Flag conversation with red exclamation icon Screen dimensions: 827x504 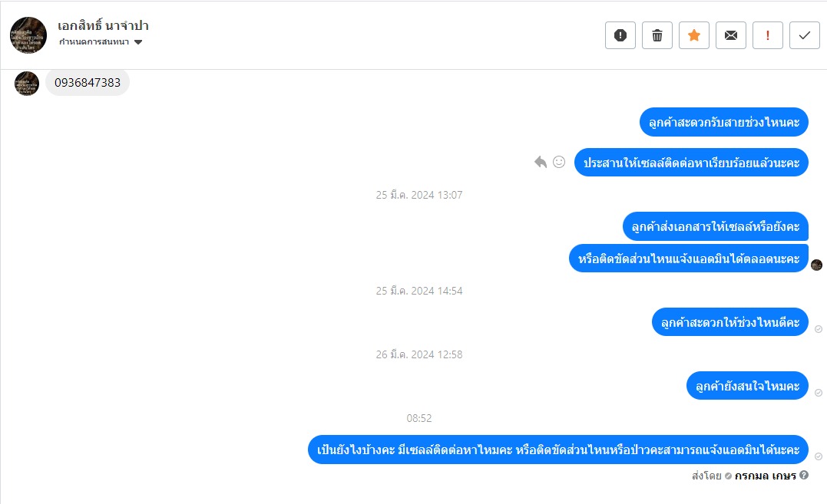coord(767,35)
